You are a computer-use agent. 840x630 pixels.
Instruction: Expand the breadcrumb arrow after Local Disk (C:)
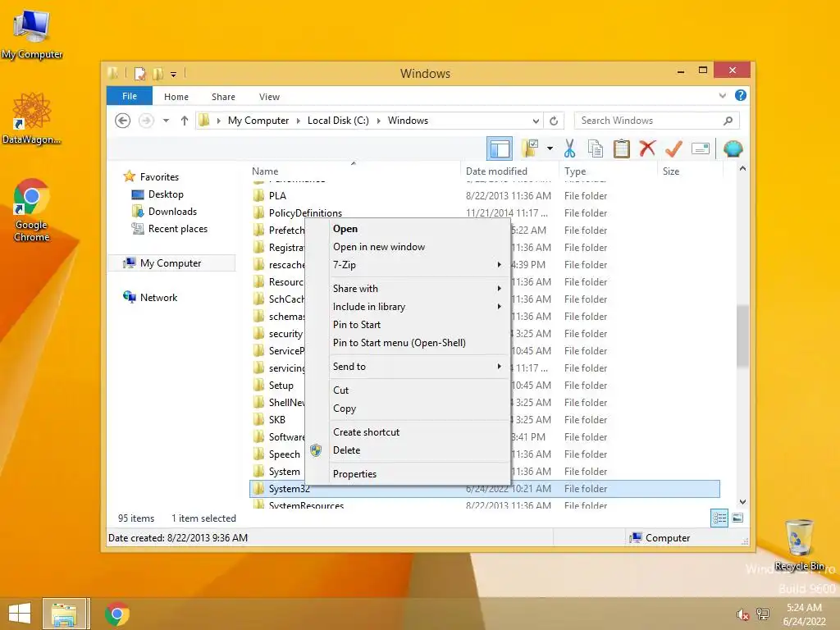point(378,121)
